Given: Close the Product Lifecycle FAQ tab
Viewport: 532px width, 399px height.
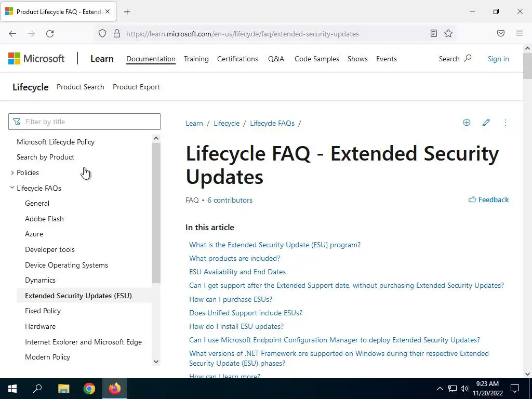Looking at the screenshot, I should [108, 11].
